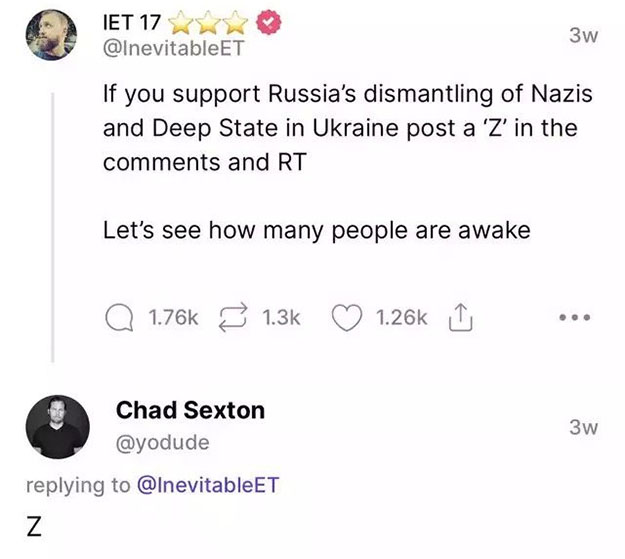Click the 1.76k comments count
This screenshot has height=559, width=625.
[x=173, y=318]
